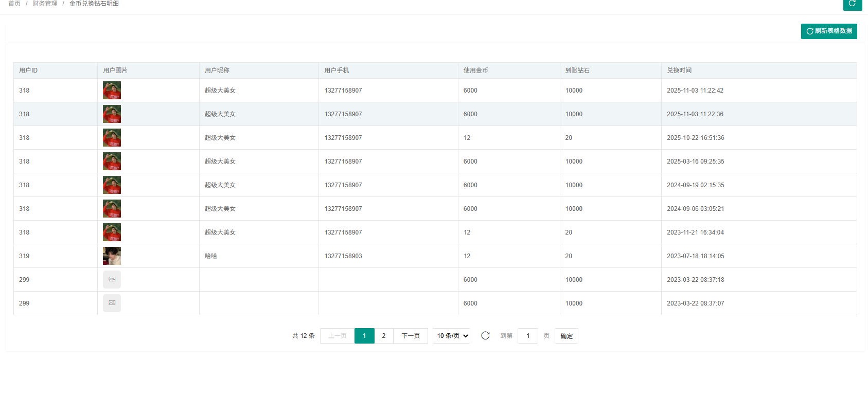Click the 使用金币 column header
The width and height of the screenshot is (868, 413).
[475, 70]
